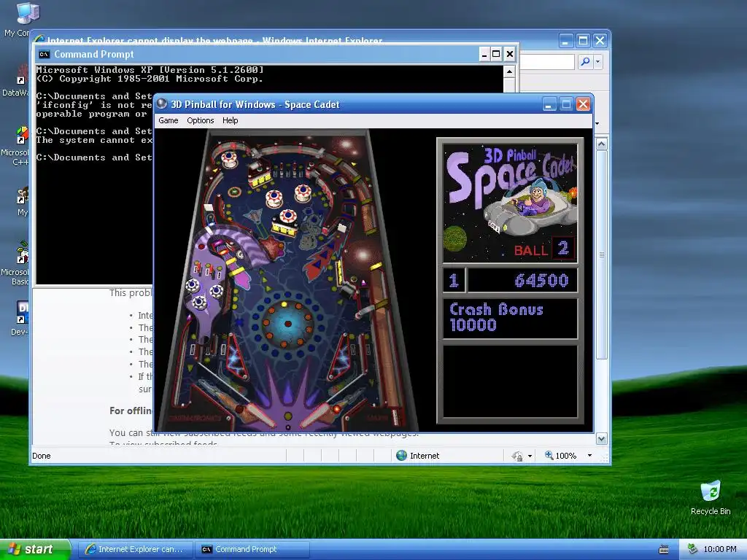This screenshot has width=747, height=560.
Task: Click the keyboard icon in the system tray
Action: [x=664, y=550]
